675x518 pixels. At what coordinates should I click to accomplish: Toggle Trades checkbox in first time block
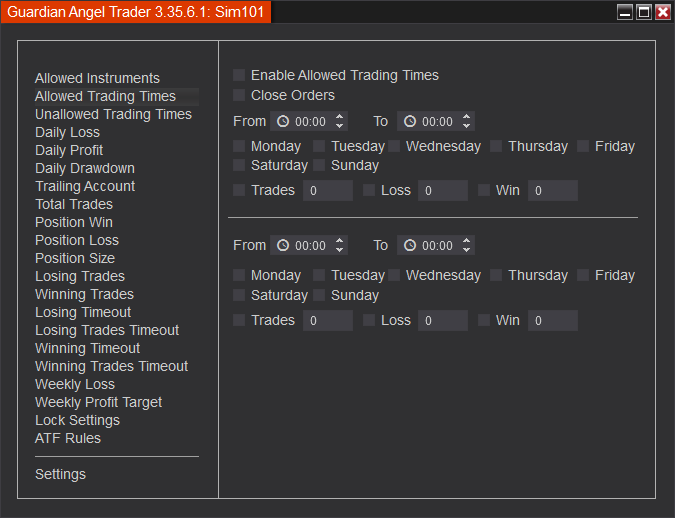pos(239,190)
